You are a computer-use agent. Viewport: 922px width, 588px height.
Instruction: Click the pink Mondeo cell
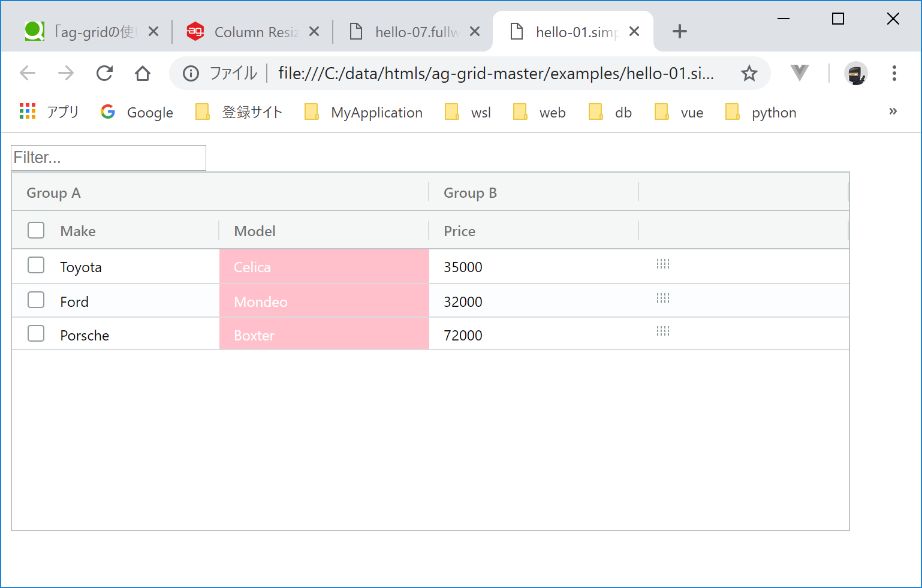coord(324,301)
